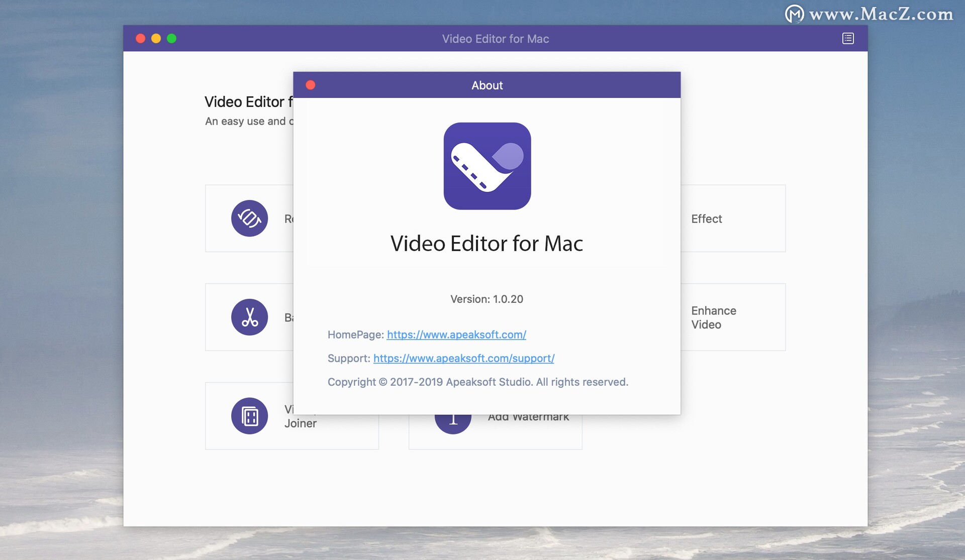This screenshot has width=965, height=560.
Task: Open the Apeaksoft support link
Action: click(464, 358)
